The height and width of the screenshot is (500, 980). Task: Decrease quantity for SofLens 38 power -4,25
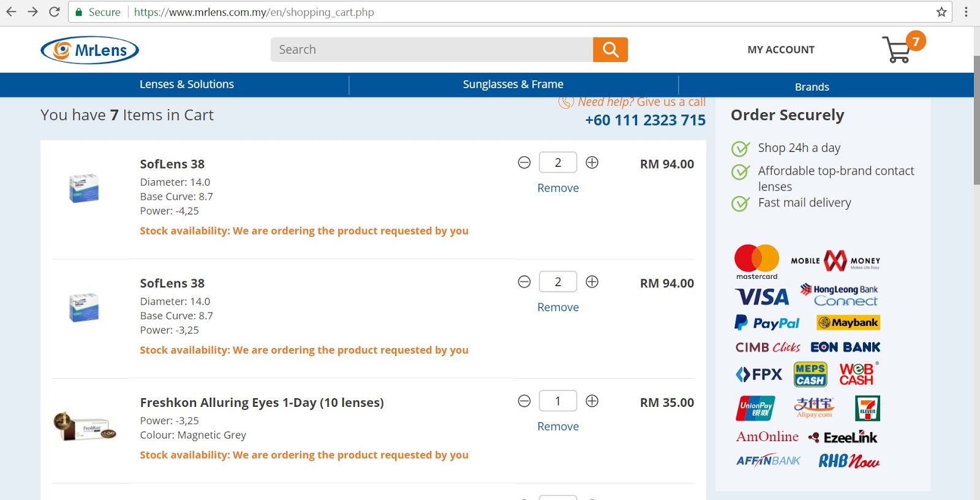524,162
